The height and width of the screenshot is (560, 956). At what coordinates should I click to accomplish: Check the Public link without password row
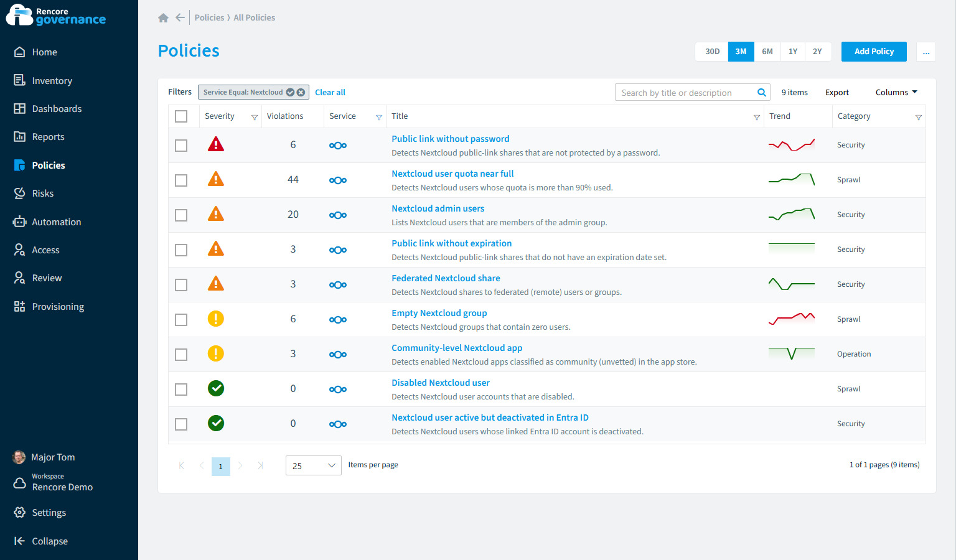[x=181, y=146]
